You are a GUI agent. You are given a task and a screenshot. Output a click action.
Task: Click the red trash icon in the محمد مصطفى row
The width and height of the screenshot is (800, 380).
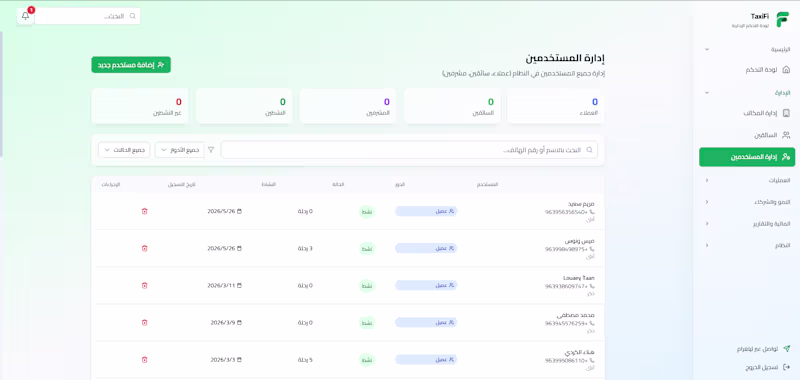144,323
